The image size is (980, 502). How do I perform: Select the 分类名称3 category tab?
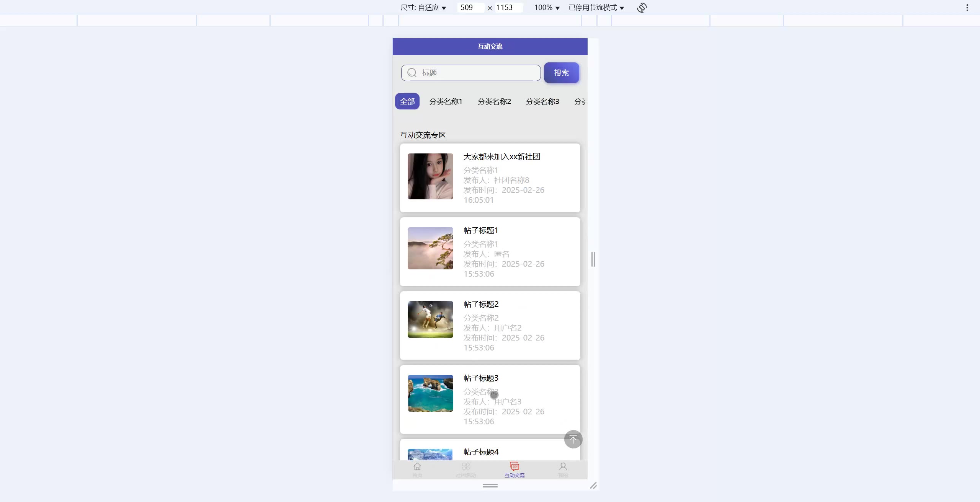point(542,101)
